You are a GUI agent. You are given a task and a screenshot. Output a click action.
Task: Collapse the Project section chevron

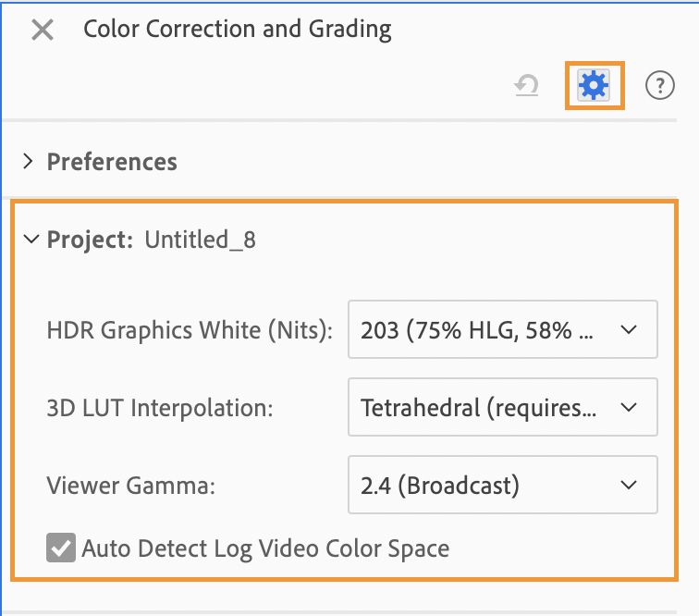pos(31,240)
